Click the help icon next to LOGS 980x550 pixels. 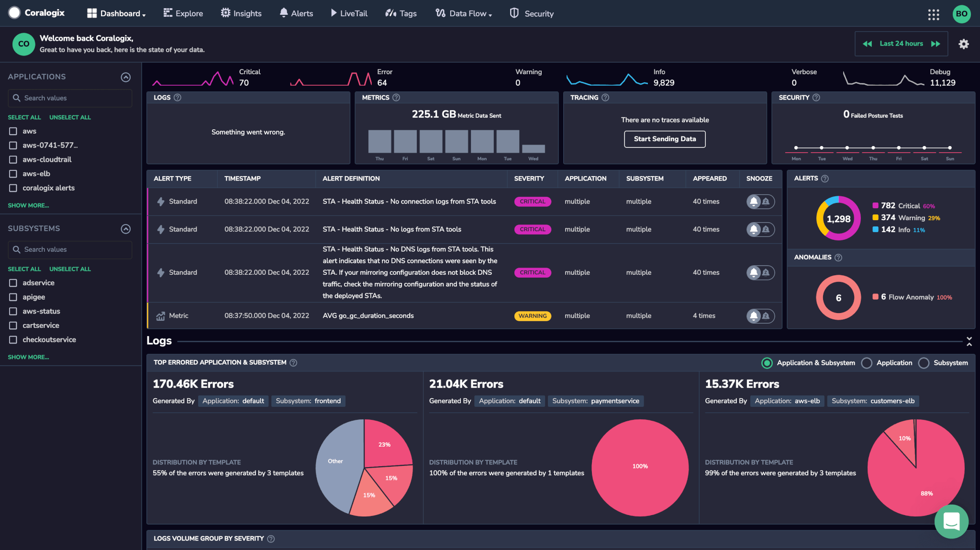pos(178,98)
